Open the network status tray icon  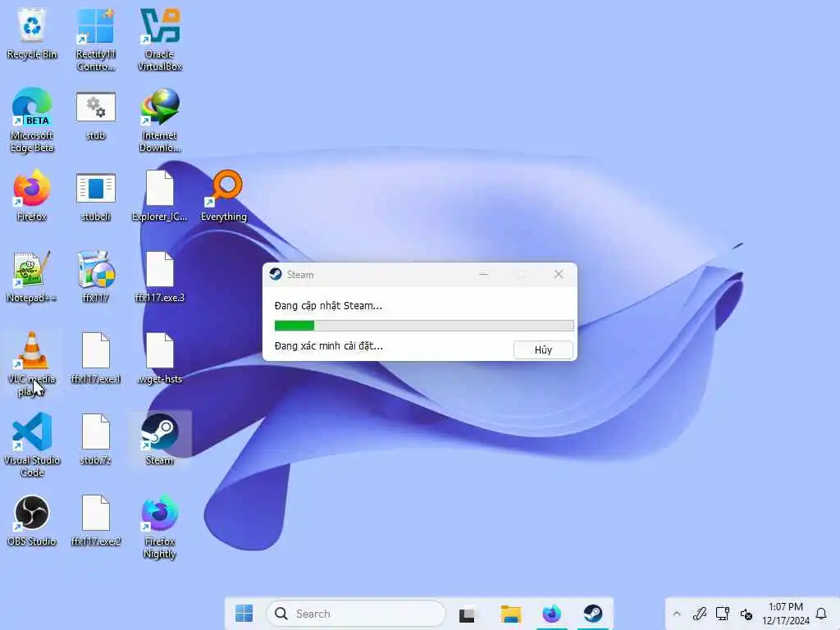coord(722,614)
